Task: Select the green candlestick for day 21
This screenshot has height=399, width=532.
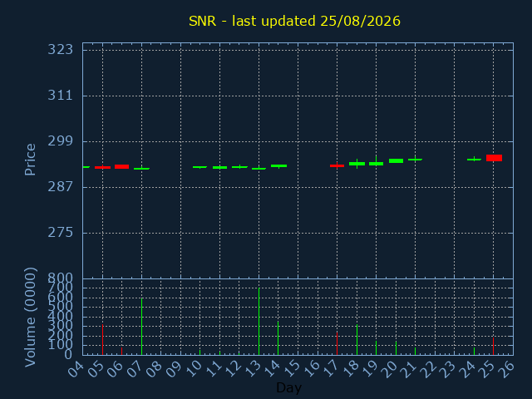Action: click(x=416, y=159)
